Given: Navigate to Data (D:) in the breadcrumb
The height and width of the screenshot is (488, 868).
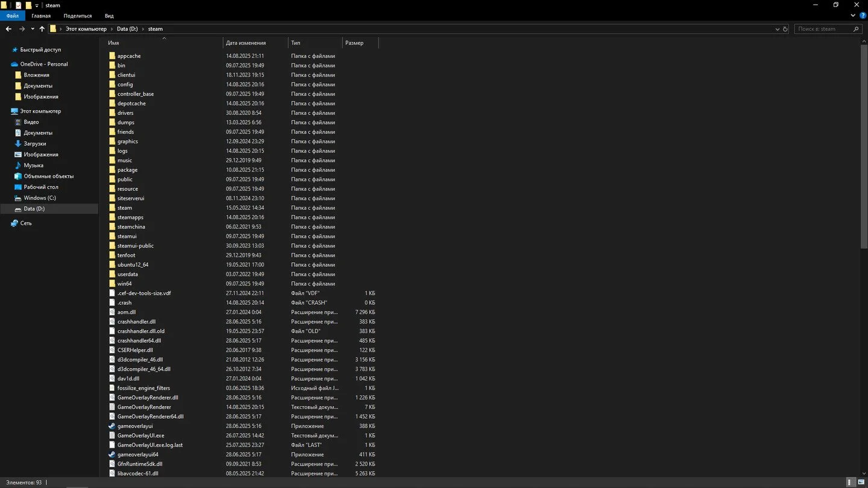Looking at the screenshot, I should coord(127,29).
